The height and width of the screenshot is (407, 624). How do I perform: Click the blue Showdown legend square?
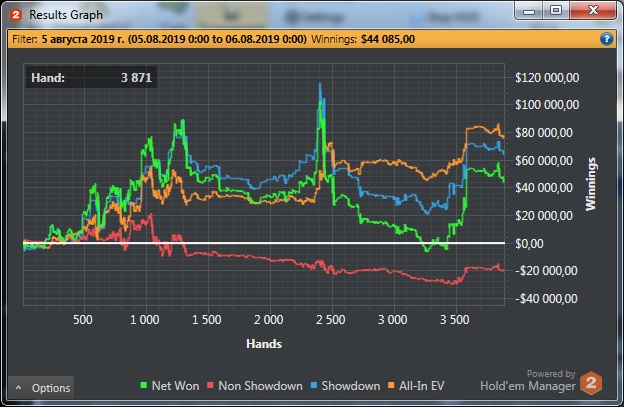pos(314,385)
